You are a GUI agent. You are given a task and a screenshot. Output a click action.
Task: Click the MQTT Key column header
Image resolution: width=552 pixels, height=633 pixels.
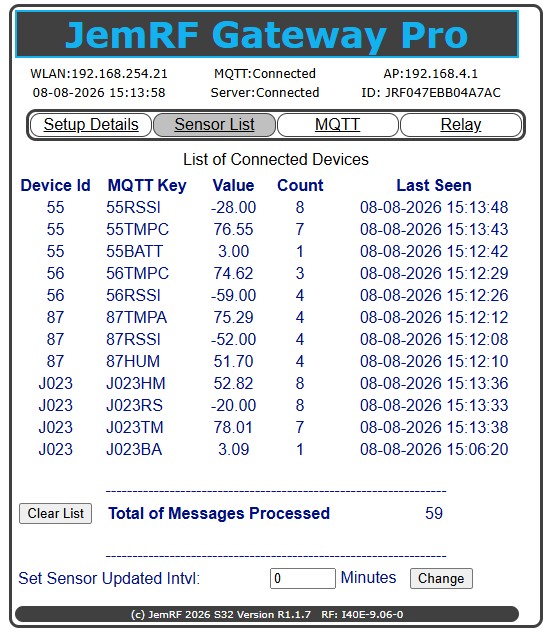[147, 186]
